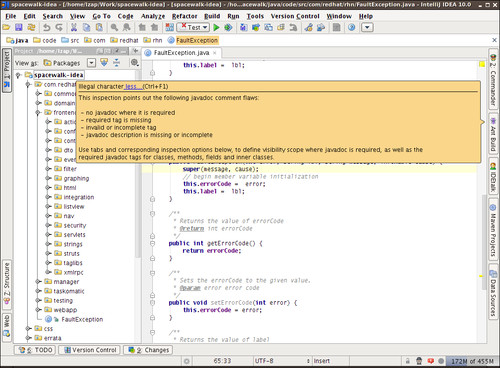Screen dimensions: 500x368
Task: Click the Find magnifier icon in toolbar
Action: 114,27
